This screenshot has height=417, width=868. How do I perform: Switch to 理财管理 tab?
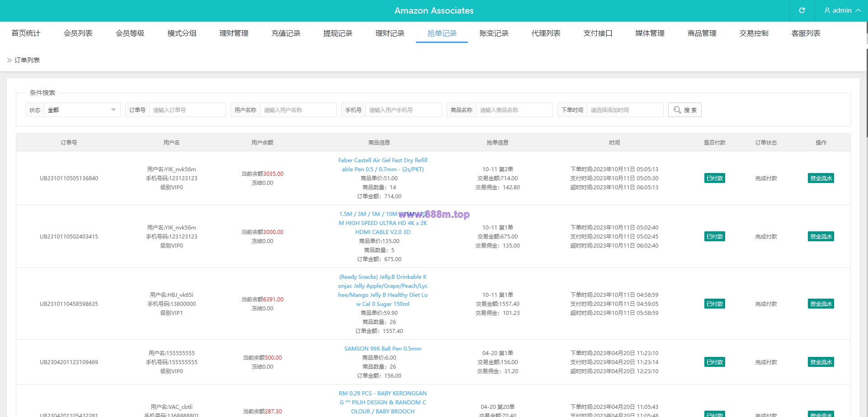(x=234, y=33)
